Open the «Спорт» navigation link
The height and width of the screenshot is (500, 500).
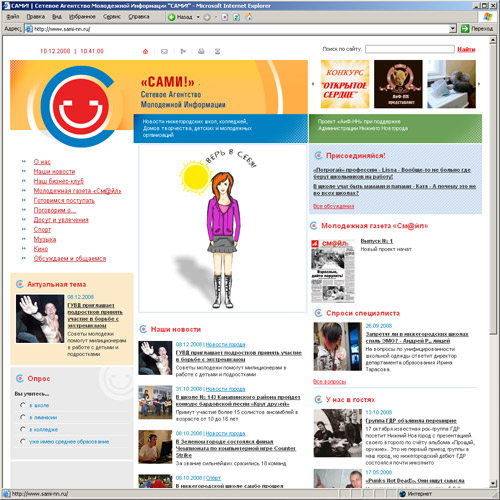click(x=42, y=229)
